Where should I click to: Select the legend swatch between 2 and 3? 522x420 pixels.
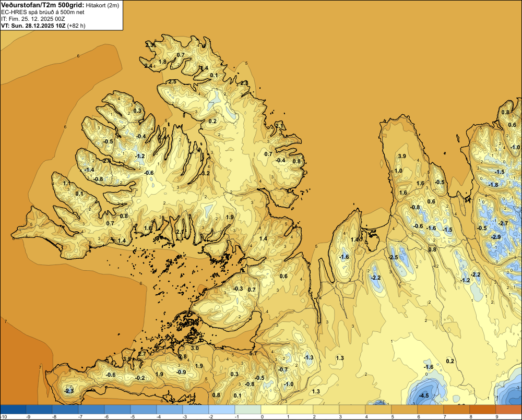point(327,409)
